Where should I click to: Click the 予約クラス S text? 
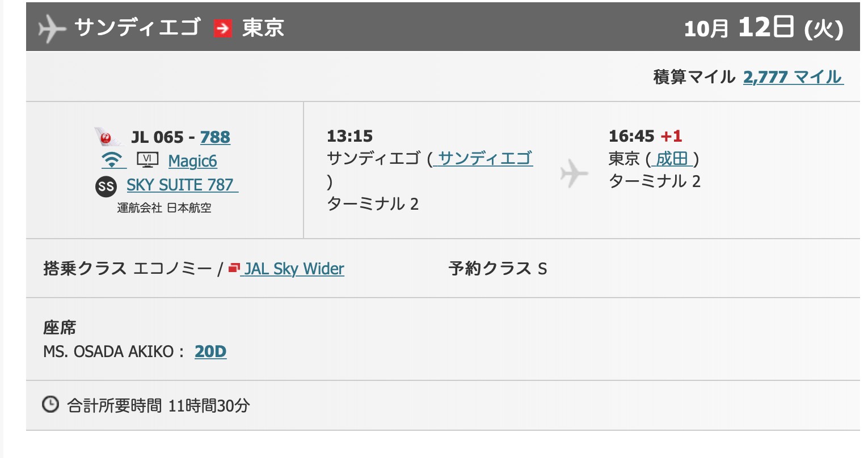point(498,268)
